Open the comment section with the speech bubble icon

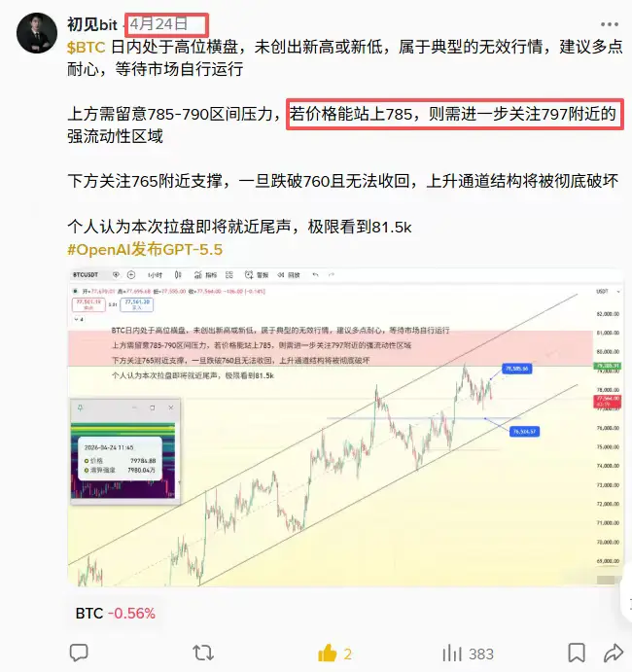point(79,653)
